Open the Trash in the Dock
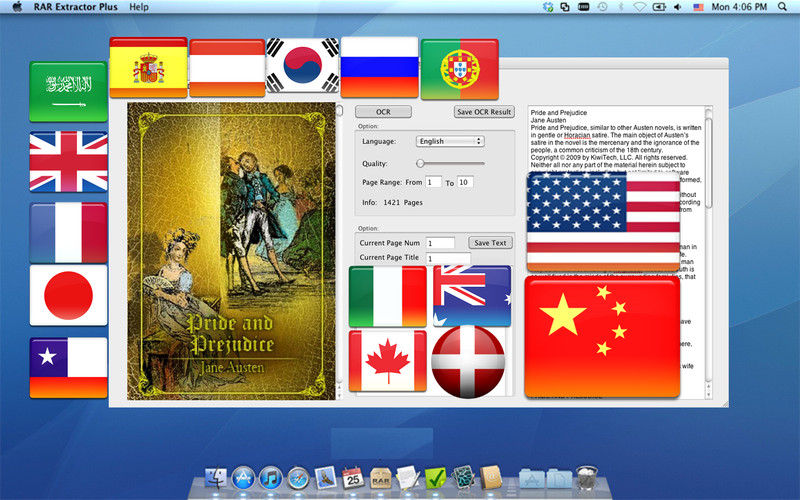This screenshot has width=800, height=500. (587, 479)
